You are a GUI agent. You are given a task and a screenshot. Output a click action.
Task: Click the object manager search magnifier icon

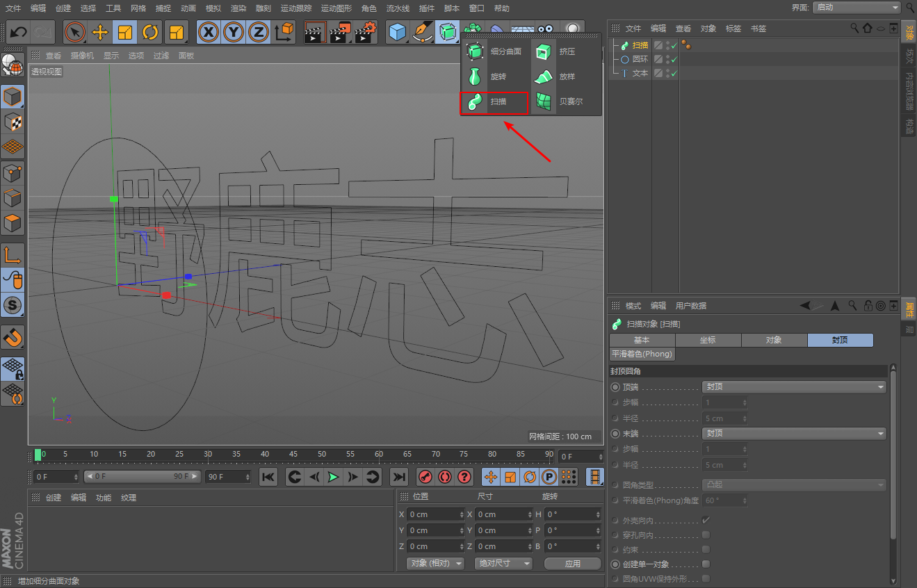854,28
